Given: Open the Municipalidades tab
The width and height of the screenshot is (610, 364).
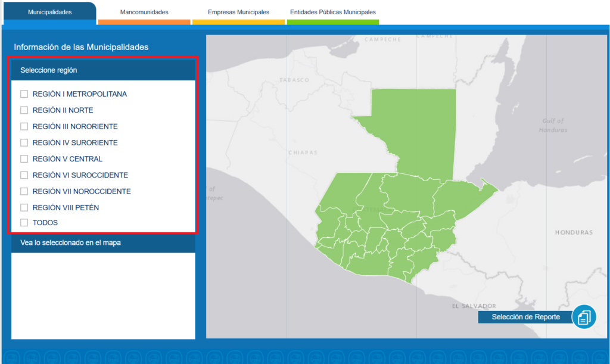Looking at the screenshot, I should (49, 12).
